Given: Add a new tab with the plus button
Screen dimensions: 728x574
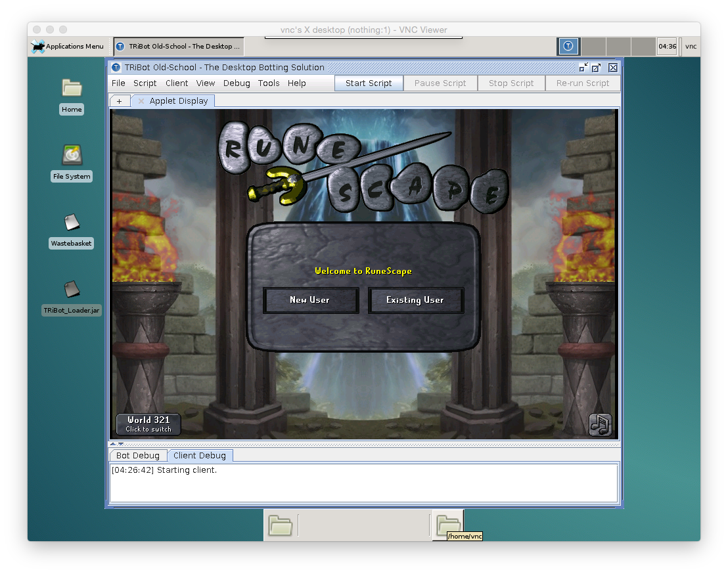Looking at the screenshot, I should coord(120,101).
